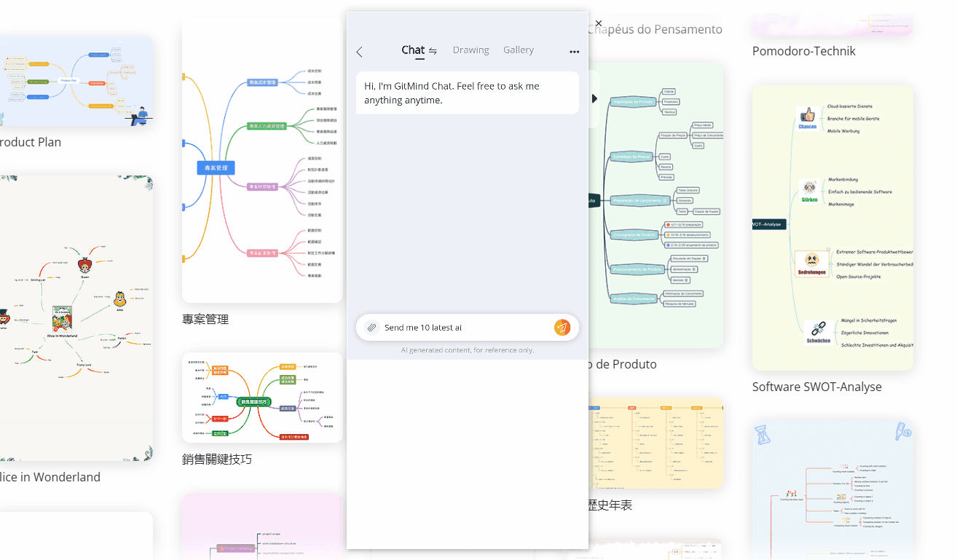Screen dimensions: 957x560
Task: Click the chat message input field
Action: coord(466,328)
